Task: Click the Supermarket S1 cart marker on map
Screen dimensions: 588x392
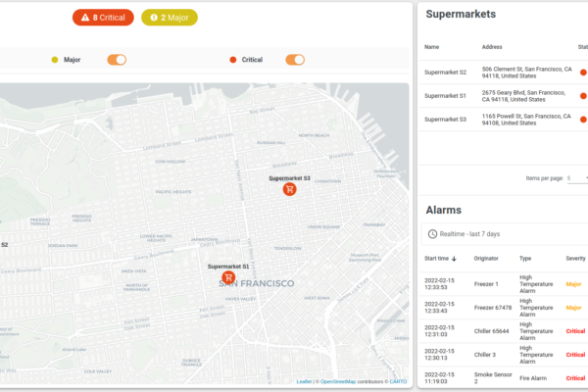Action: point(227,277)
